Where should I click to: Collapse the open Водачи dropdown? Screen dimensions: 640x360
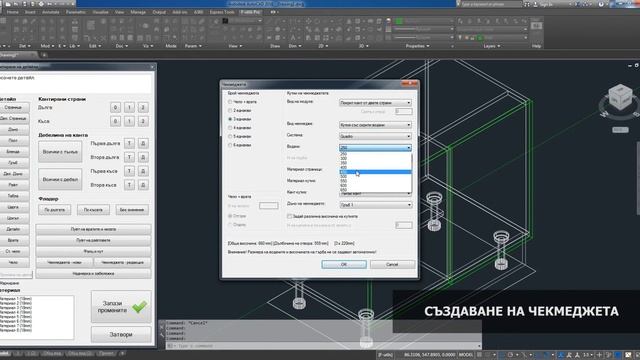click(409, 148)
